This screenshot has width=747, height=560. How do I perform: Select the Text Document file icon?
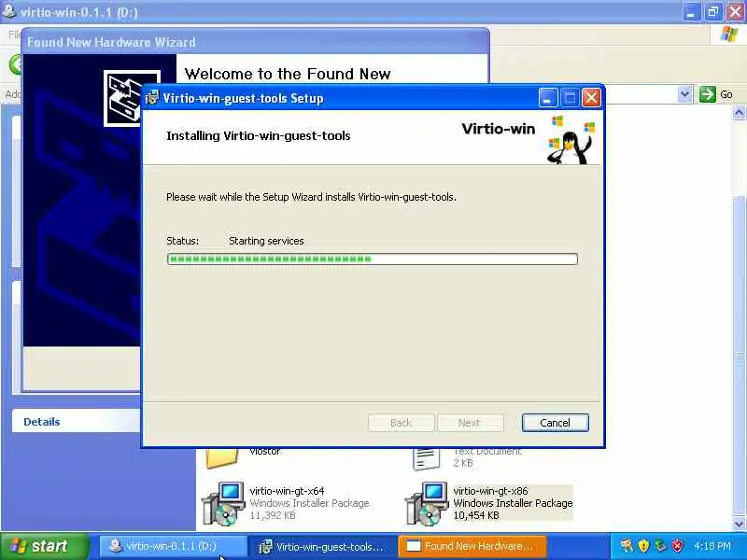(x=426, y=458)
